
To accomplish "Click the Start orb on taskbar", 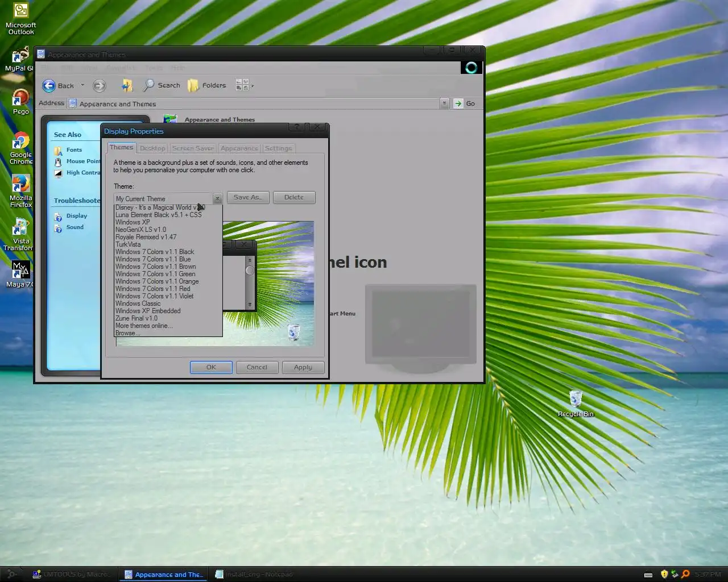I will click(11, 574).
